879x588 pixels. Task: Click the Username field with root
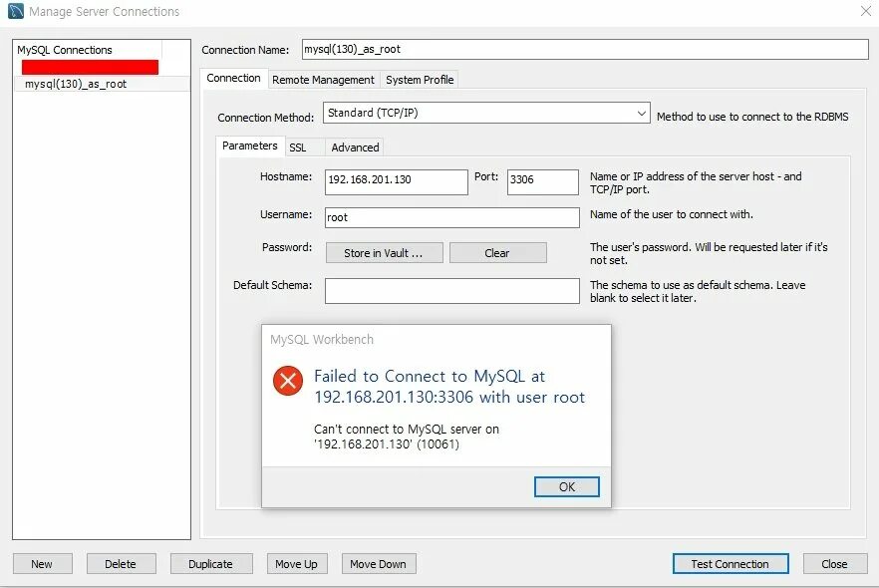[x=451, y=217]
